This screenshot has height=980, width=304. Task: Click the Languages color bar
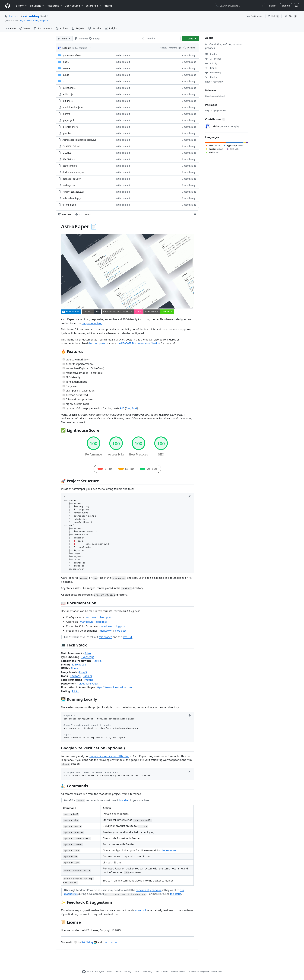click(226, 142)
